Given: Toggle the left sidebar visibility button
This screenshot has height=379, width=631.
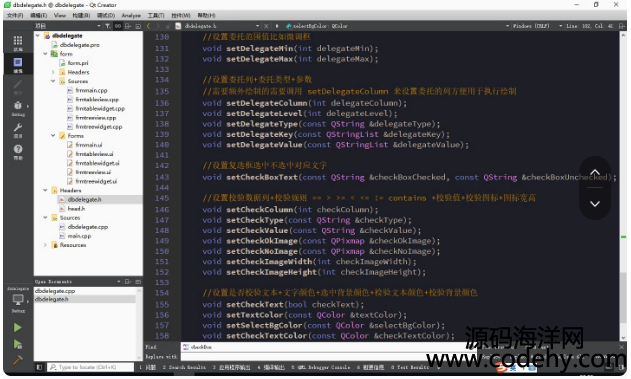Looking at the screenshot, I should 39,367.
